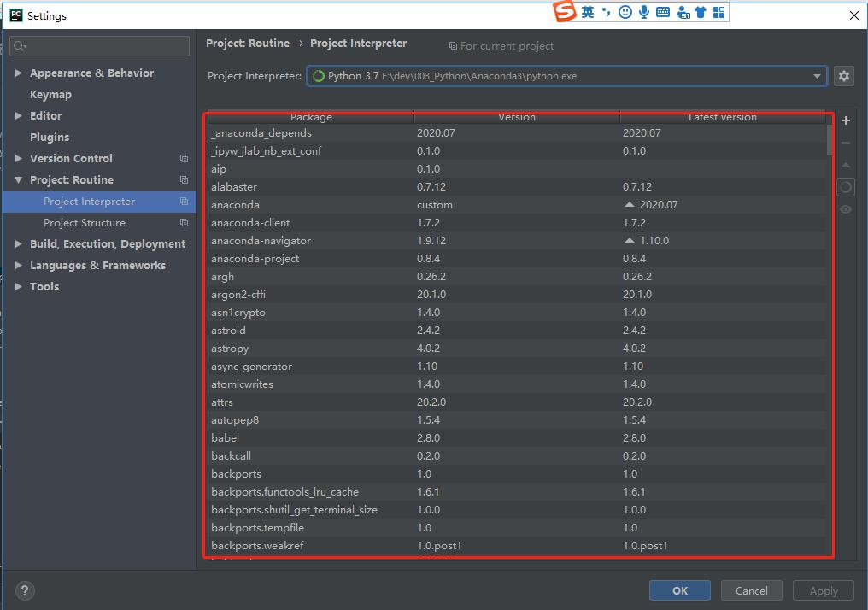
Task: Select the Keymap settings item
Action: pos(50,95)
